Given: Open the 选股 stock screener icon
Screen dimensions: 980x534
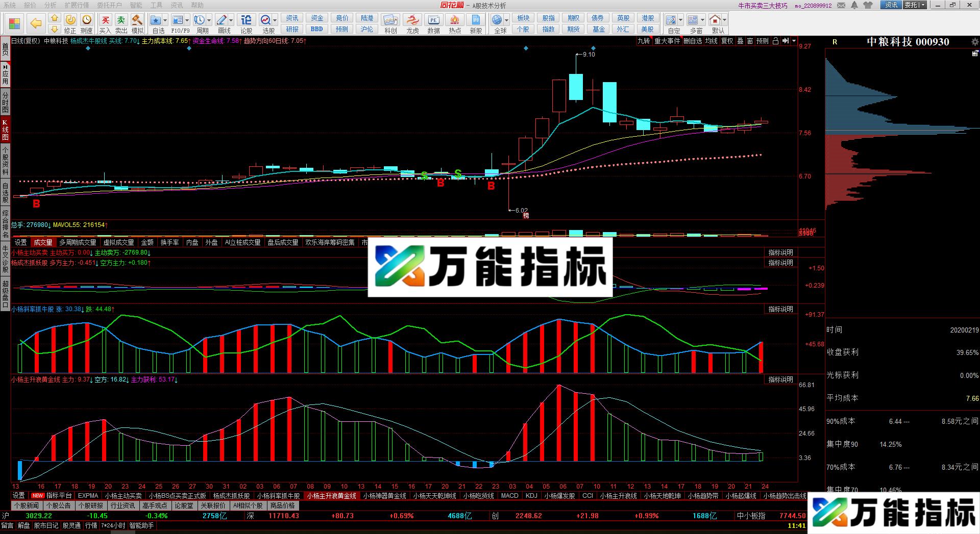Looking at the screenshot, I should click(x=265, y=19).
